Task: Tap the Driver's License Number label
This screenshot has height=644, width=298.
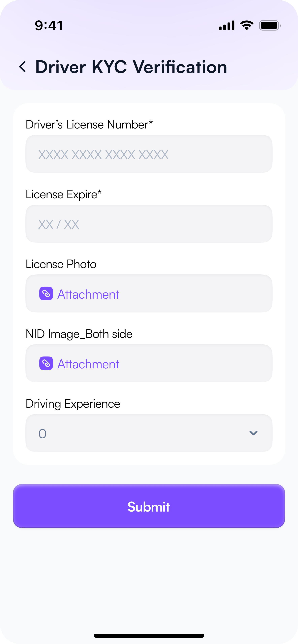Action: [89, 125]
